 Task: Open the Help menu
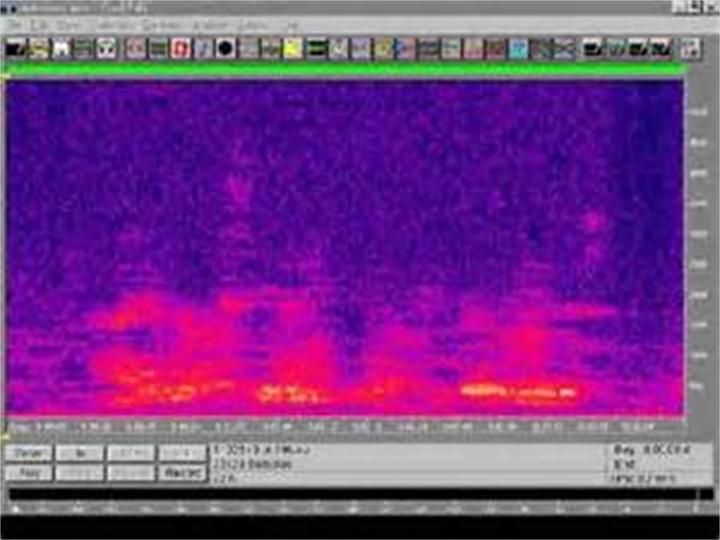pyautogui.click(x=291, y=24)
